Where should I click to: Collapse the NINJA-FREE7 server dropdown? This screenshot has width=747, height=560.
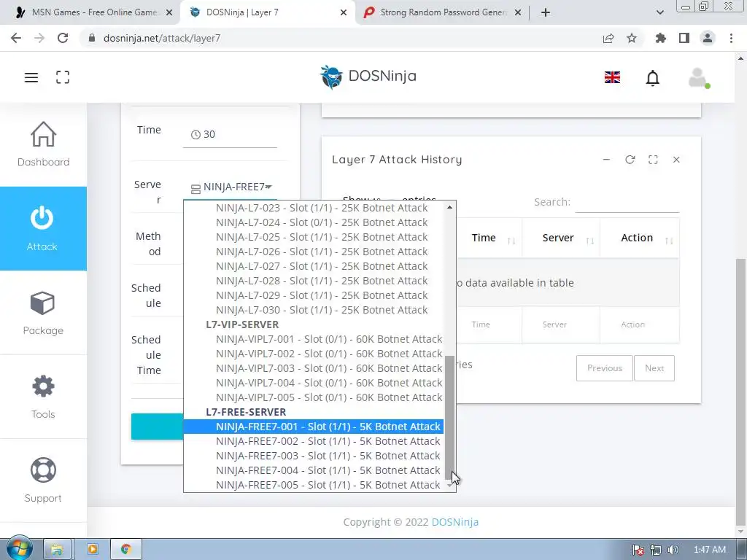pyautogui.click(x=230, y=187)
